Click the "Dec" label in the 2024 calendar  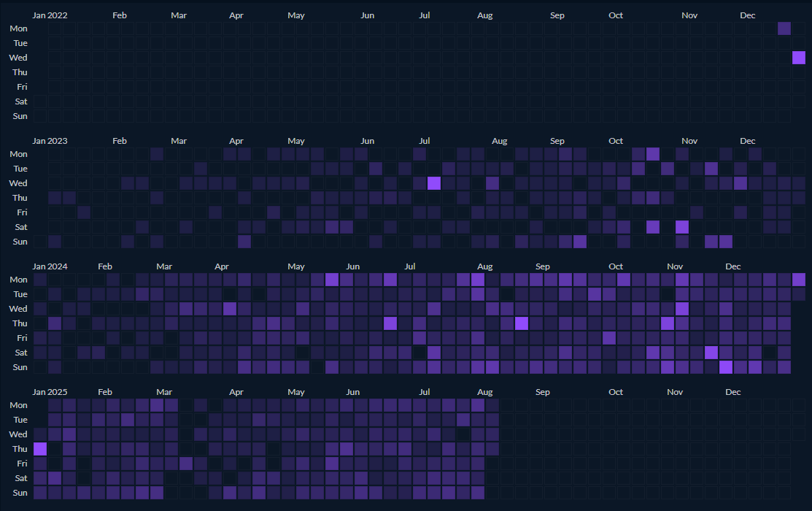point(732,266)
